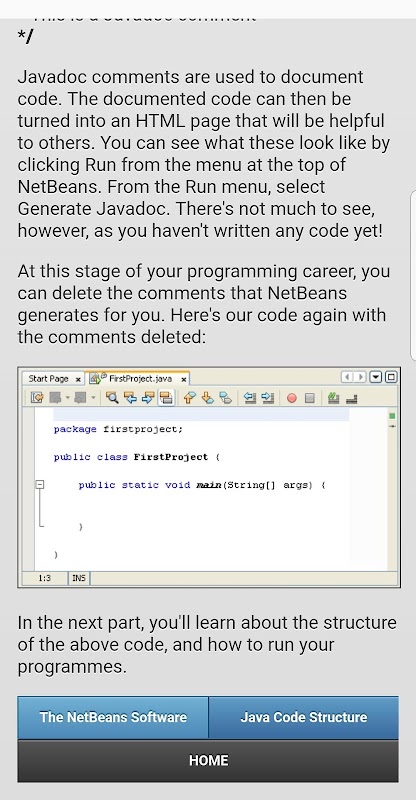The height and width of the screenshot is (800, 416).
Task: Tap the HOME button
Action: [x=208, y=760]
